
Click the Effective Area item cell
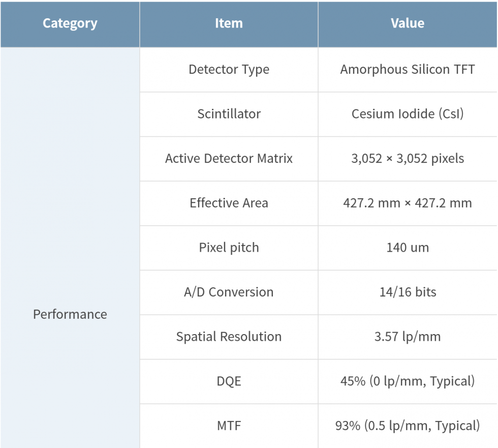tap(229, 203)
